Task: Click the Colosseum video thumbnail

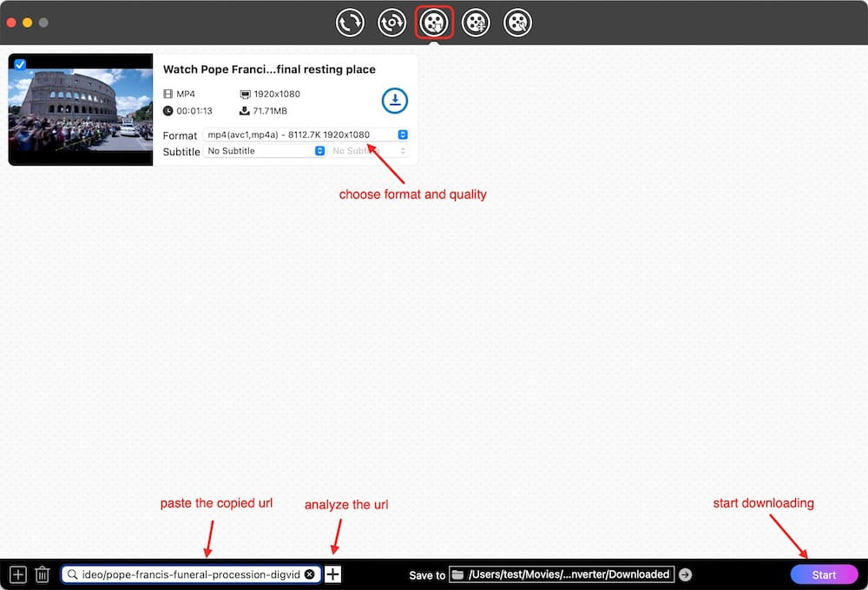Action: click(x=81, y=109)
